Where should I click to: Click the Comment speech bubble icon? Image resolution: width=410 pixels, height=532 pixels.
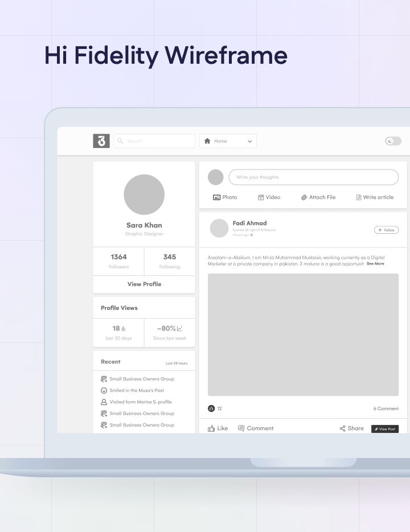[x=241, y=428]
